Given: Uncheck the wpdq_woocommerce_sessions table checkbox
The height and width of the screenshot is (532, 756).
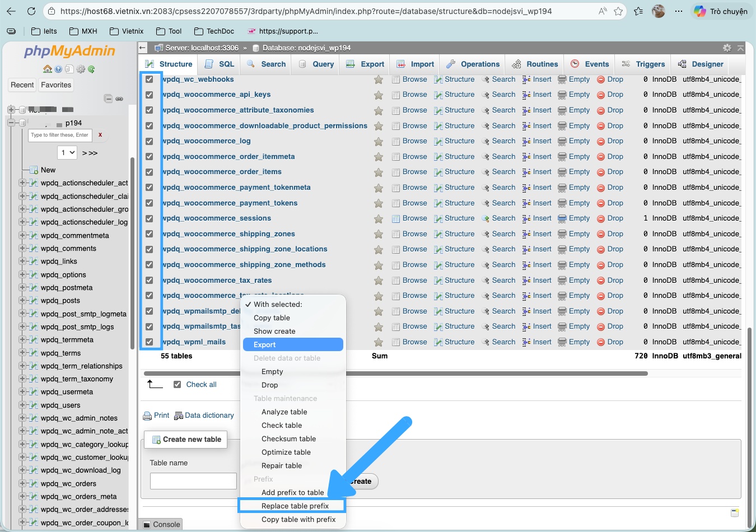Looking at the screenshot, I should click(150, 218).
